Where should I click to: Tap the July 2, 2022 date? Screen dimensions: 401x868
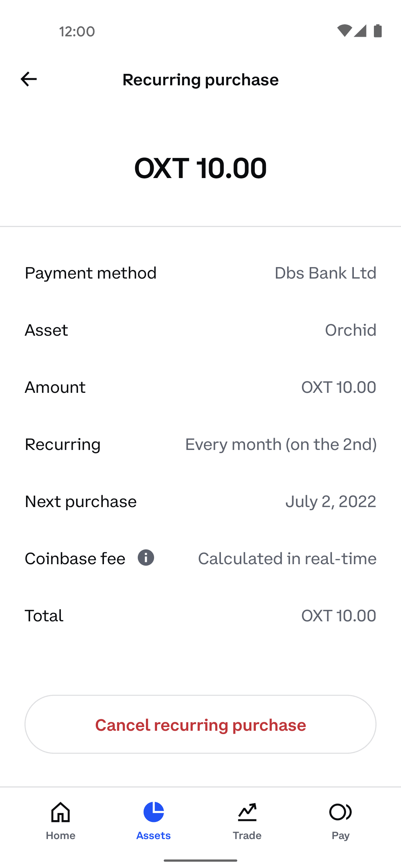pyautogui.click(x=330, y=502)
